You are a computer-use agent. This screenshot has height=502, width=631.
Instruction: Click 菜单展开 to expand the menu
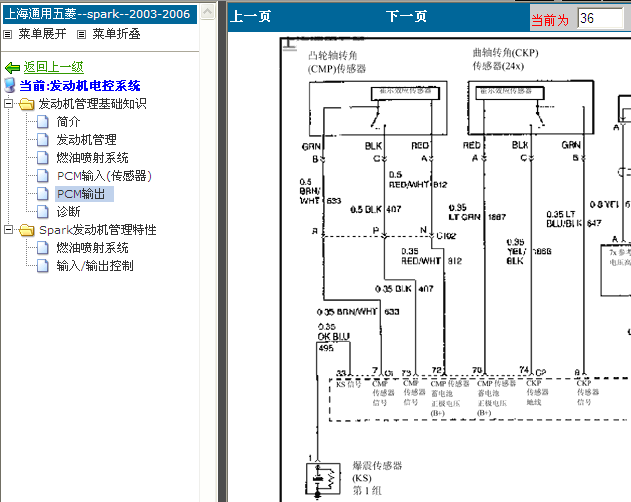pyautogui.click(x=42, y=34)
